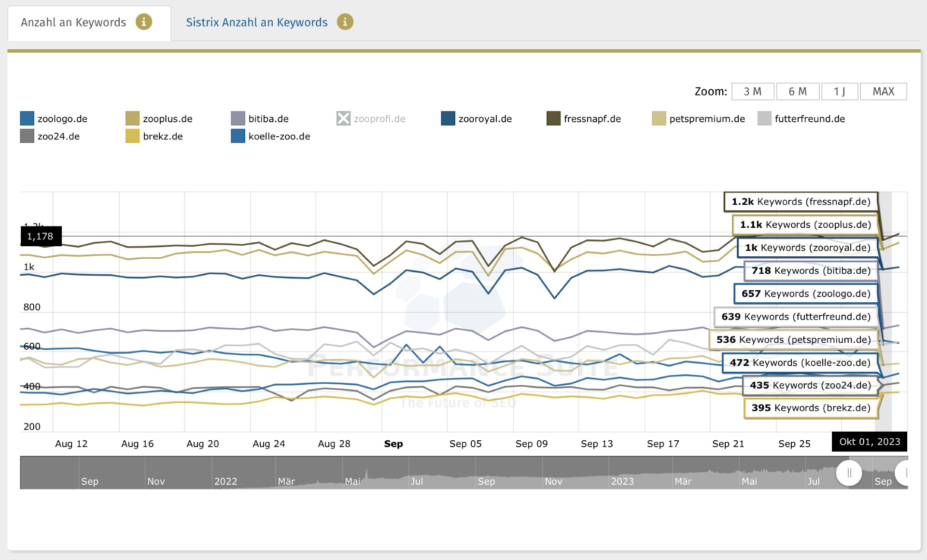Toggle koelle-zoo.de legend swatch
This screenshot has height=560, width=927.
[238, 136]
